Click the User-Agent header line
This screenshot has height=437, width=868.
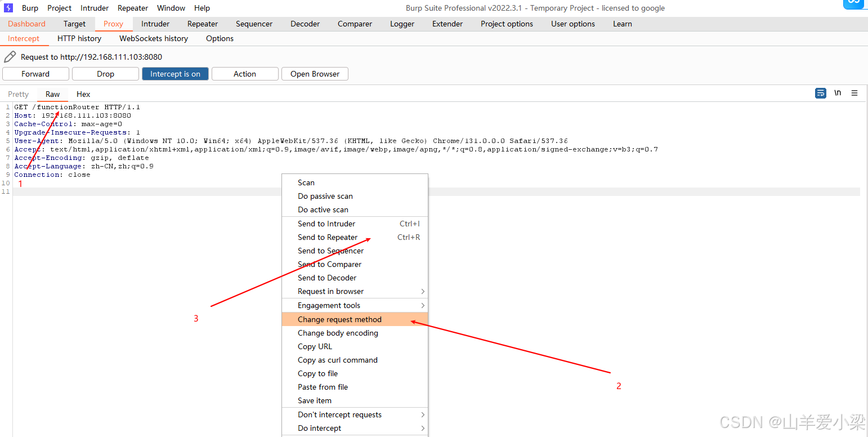(291, 141)
